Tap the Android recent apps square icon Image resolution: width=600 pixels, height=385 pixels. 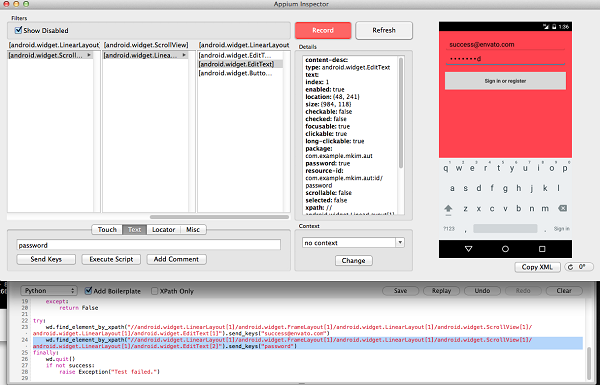pos(542,249)
